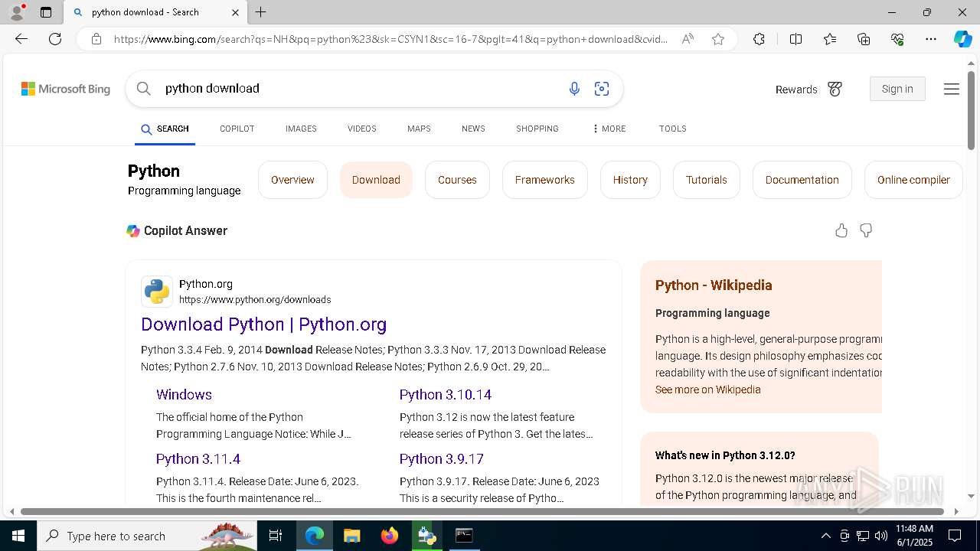
Task: Launch Firefox from taskbar
Action: click(390, 536)
